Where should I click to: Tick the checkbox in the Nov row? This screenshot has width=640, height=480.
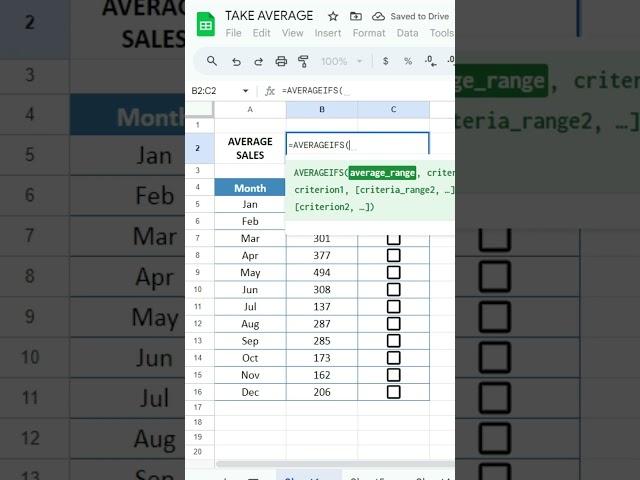click(x=393, y=375)
